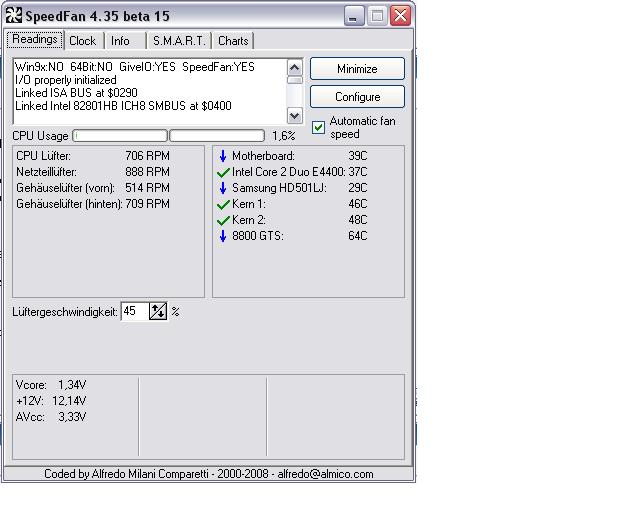Click the green checkmark beside Intel Core 2 Duo E4400
Image resolution: width=640 pixels, height=512 pixels.
[x=223, y=172]
